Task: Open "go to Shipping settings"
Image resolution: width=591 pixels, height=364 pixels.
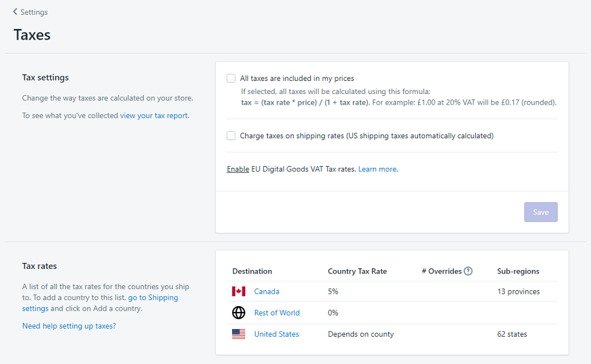Action: click(x=153, y=297)
